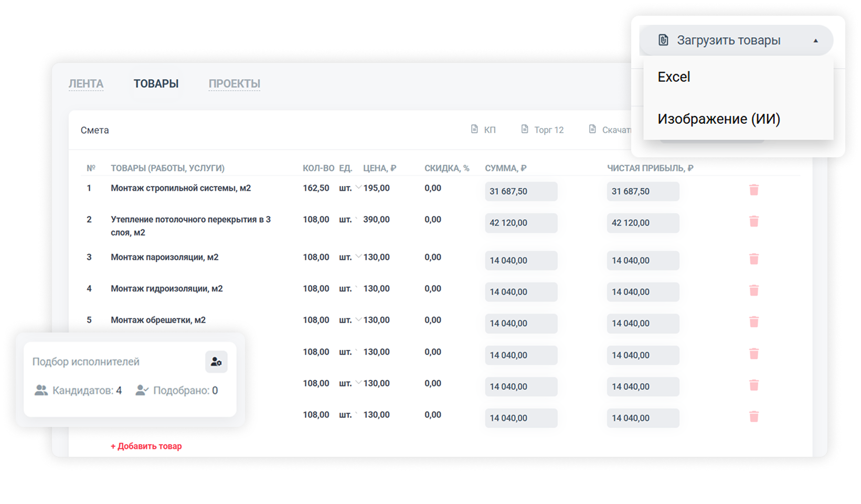
Task: Choose Excel from the upload menu
Action: pyautogui.click(x=674, y=77)
